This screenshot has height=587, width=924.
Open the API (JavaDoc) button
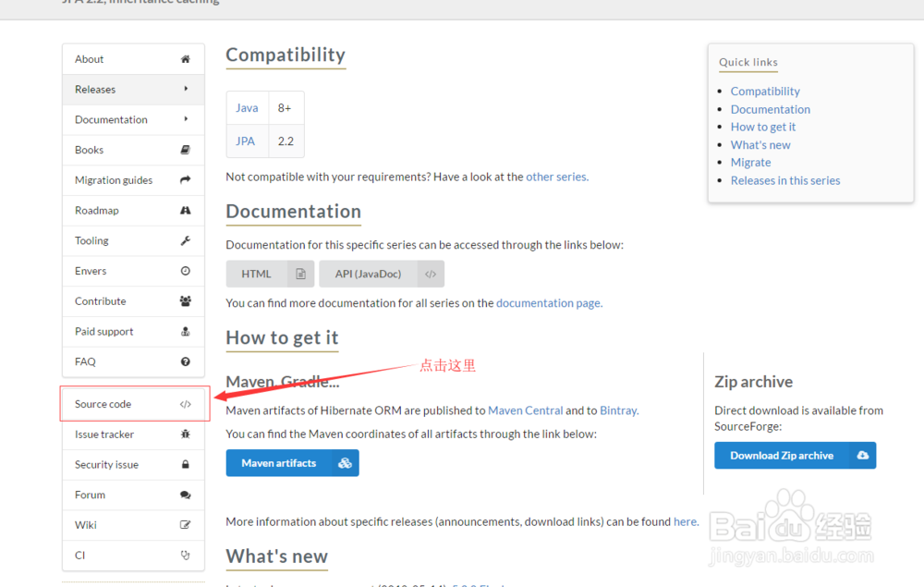[x=382, y=274]
